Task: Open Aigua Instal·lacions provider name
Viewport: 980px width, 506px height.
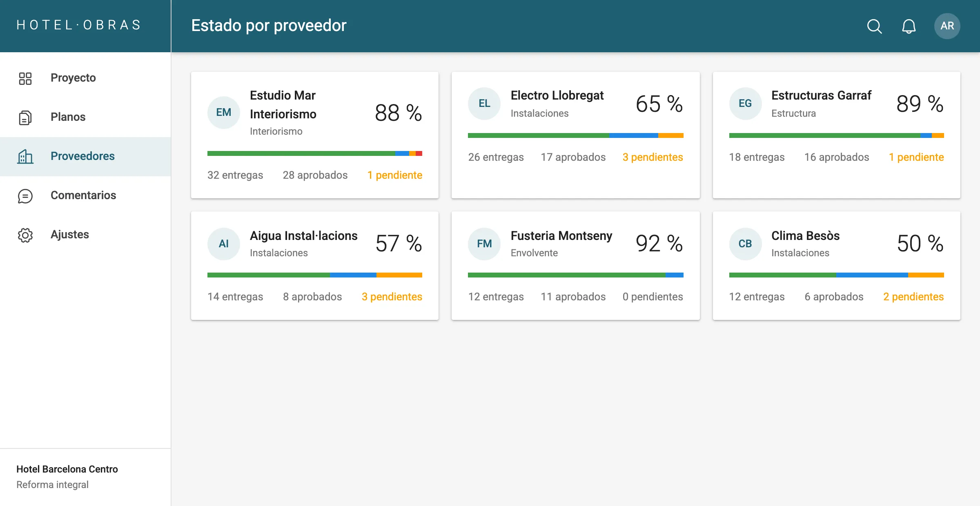Action: 303,235
